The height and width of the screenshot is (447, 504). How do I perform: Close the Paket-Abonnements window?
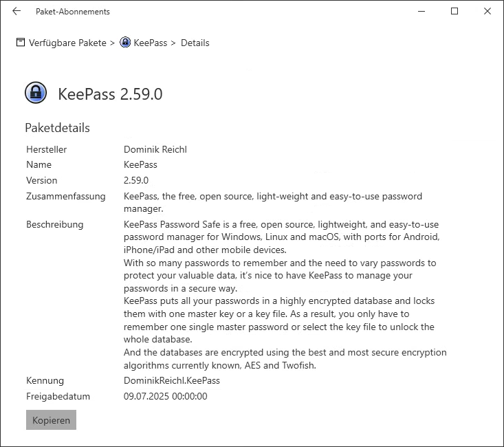pyautogui.click(x=487, y=11)
